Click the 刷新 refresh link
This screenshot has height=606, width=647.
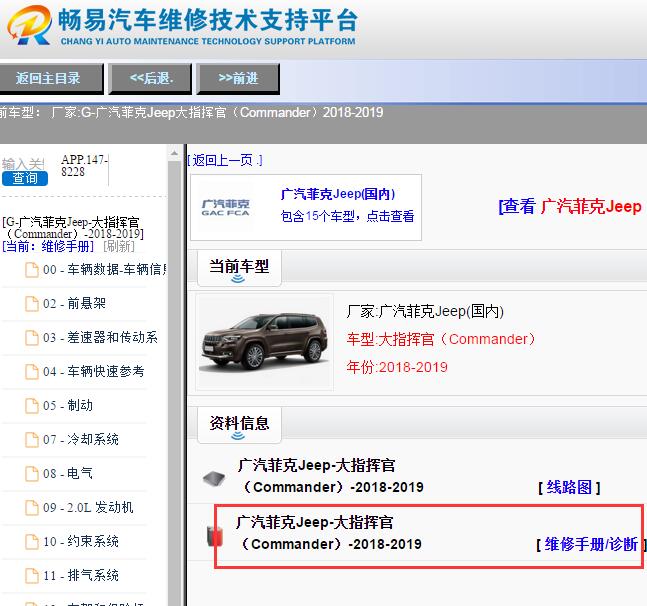click(118, 247)
